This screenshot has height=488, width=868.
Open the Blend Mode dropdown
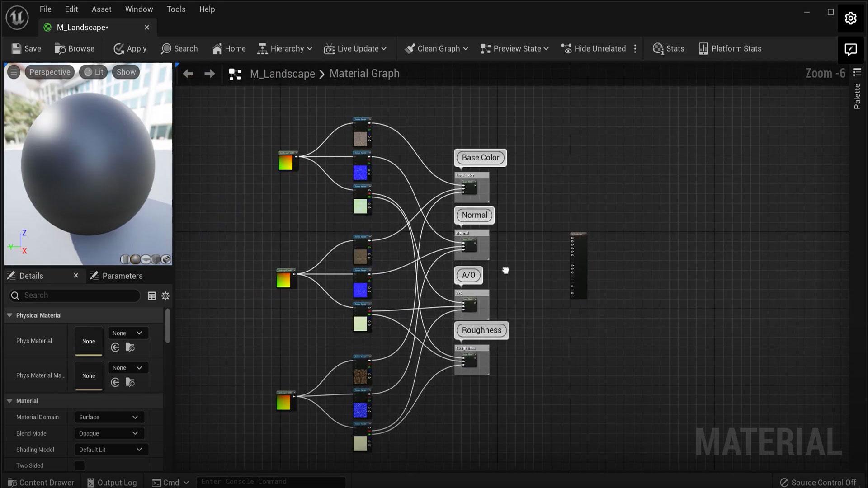[x=109, y=433]
